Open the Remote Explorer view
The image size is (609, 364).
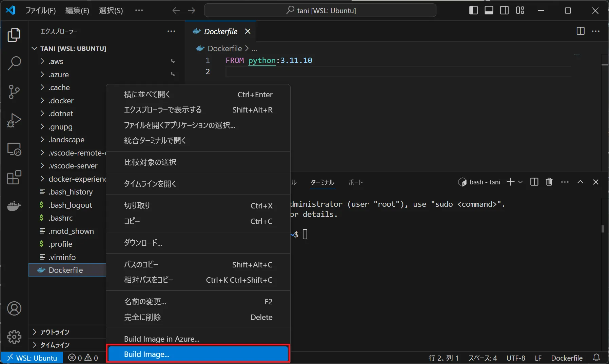click(14, 149)
